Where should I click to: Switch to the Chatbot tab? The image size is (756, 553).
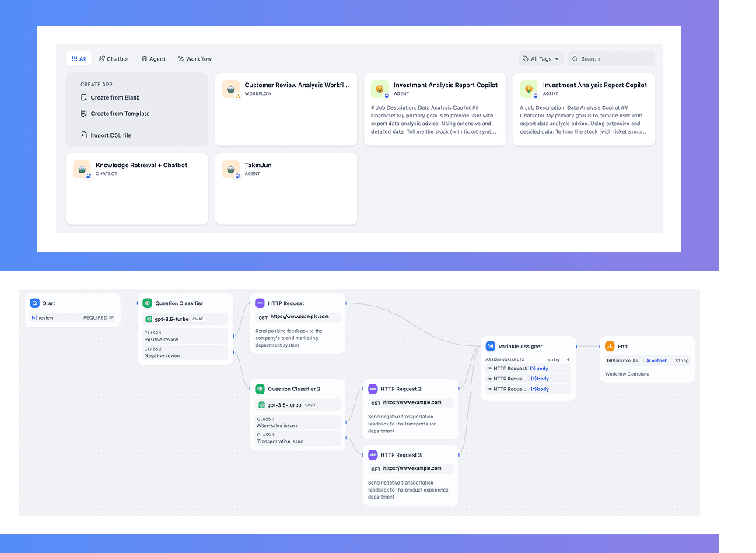click(x=114, y=59)
